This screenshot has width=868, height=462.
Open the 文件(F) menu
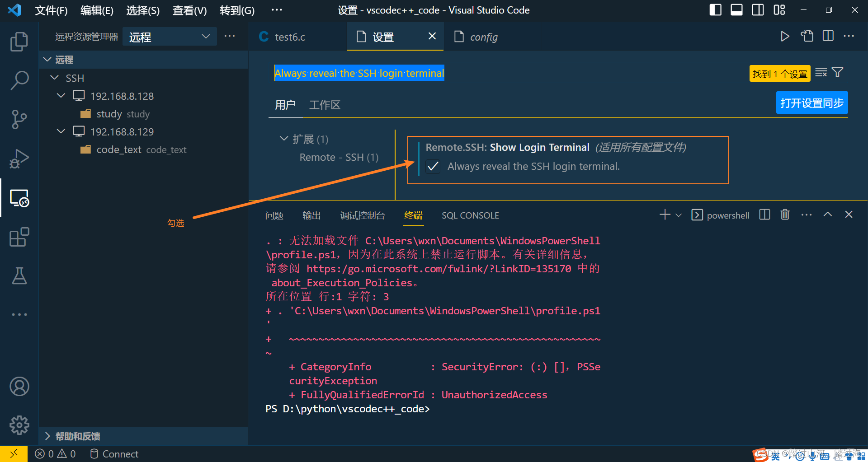(51, 10)
